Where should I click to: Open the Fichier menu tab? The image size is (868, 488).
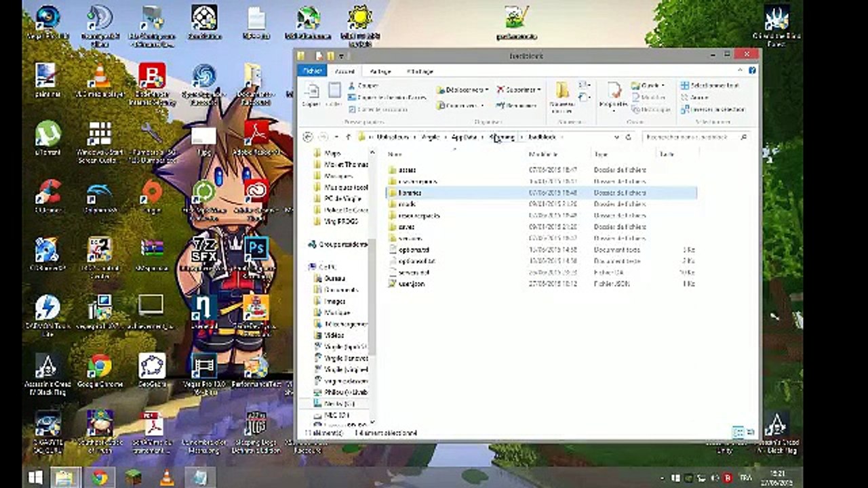(312, 71)
